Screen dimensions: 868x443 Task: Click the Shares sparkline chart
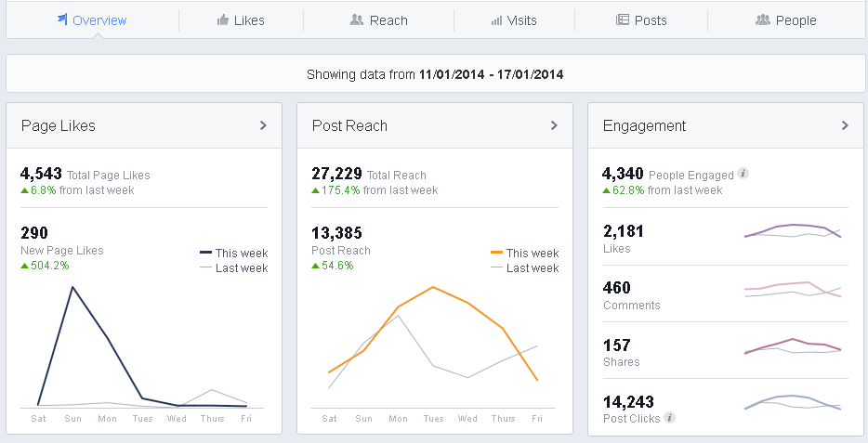[793, 346]
